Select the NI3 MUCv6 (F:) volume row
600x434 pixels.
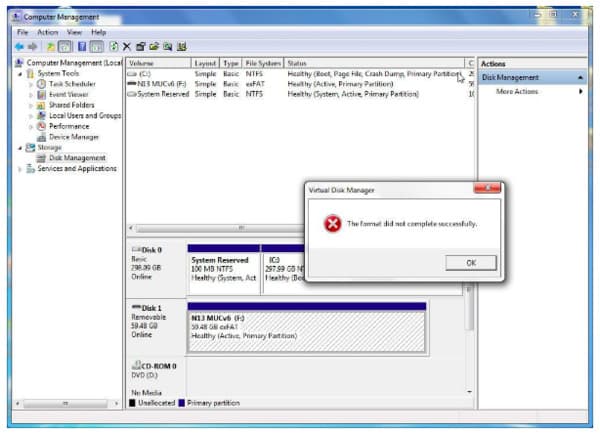pyautogui.click(x=299, y=84)
